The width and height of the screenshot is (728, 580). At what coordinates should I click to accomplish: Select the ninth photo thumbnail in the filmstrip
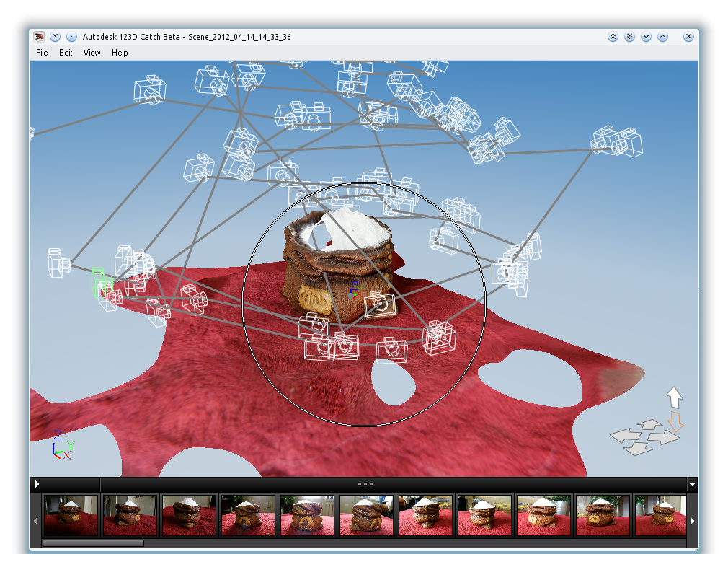tap(543, 515)
